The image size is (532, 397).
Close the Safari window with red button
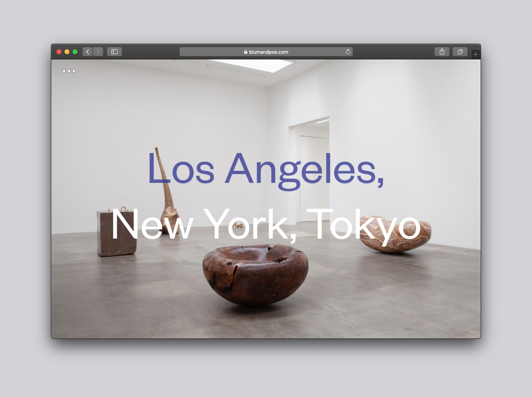59,52
